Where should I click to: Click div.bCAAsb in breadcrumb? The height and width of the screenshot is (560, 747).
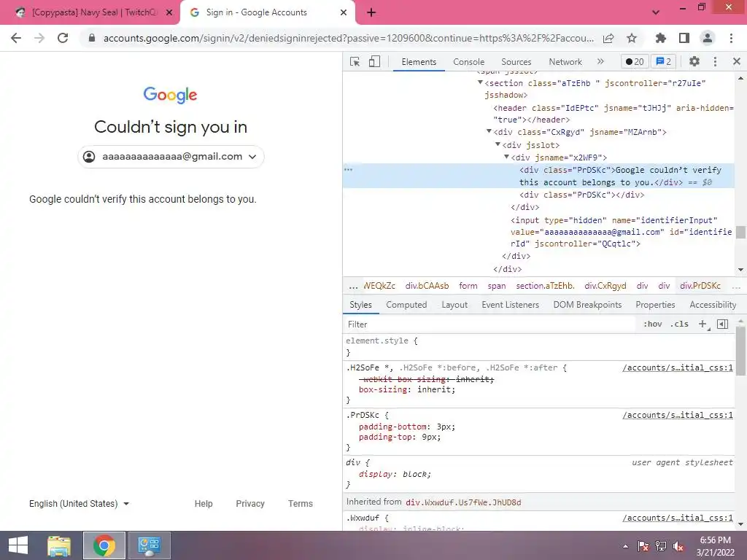coord(427,286)
